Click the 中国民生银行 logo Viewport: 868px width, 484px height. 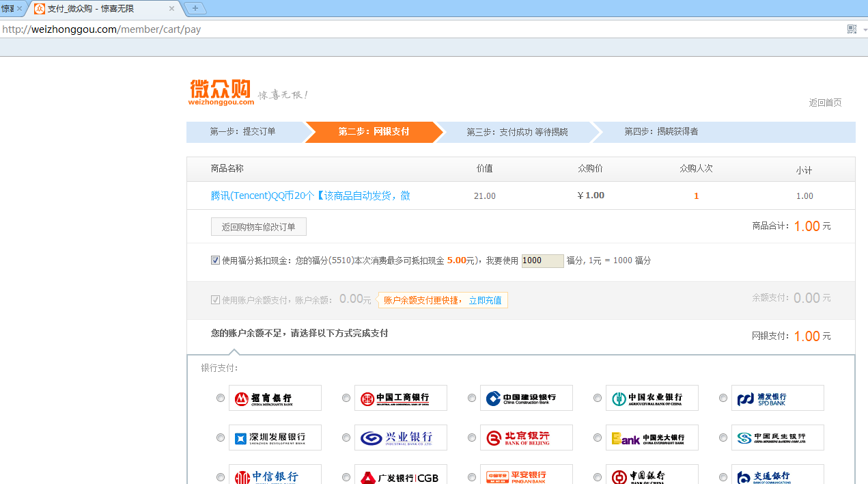pyautogui.click(x=778, y=438)
